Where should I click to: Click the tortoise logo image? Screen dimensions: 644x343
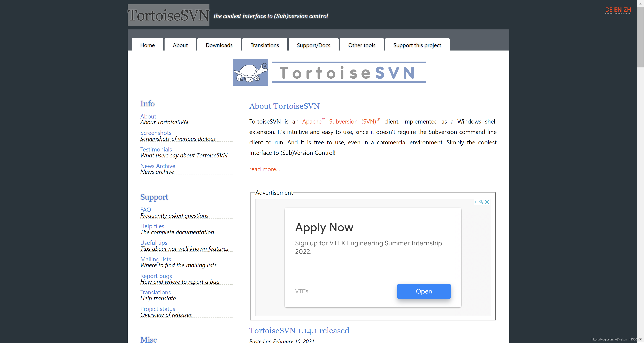coord(250,72)
